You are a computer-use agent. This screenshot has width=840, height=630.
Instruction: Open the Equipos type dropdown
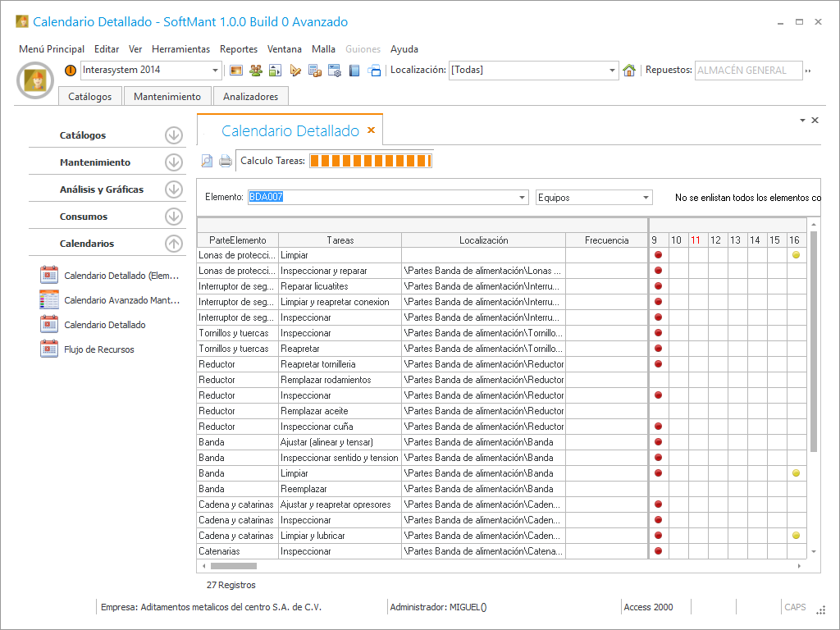[646, 198]
